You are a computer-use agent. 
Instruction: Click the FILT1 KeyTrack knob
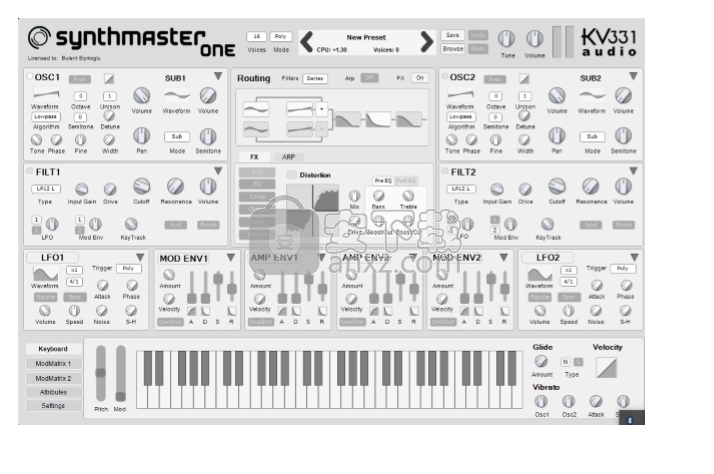[x=131, y=224]
